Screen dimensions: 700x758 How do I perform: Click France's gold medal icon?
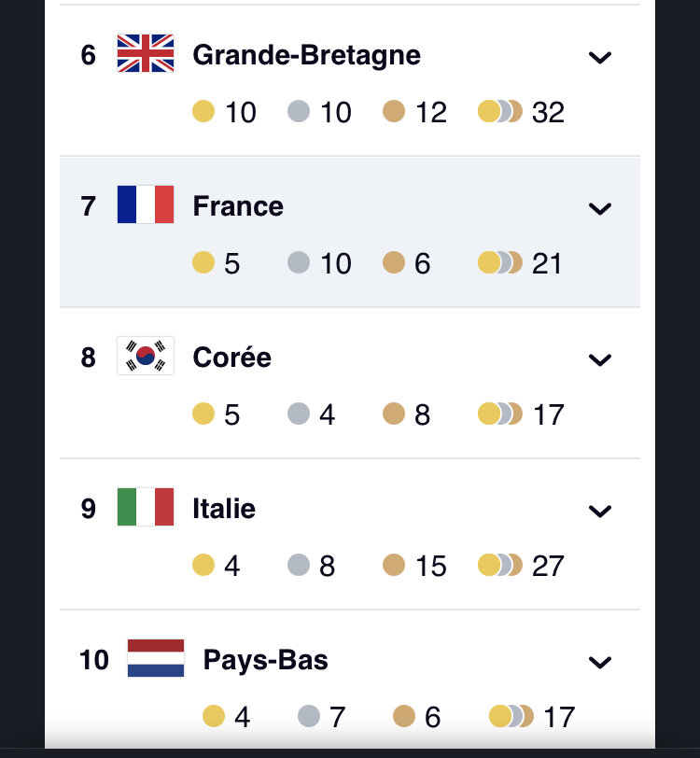(203, 262)
